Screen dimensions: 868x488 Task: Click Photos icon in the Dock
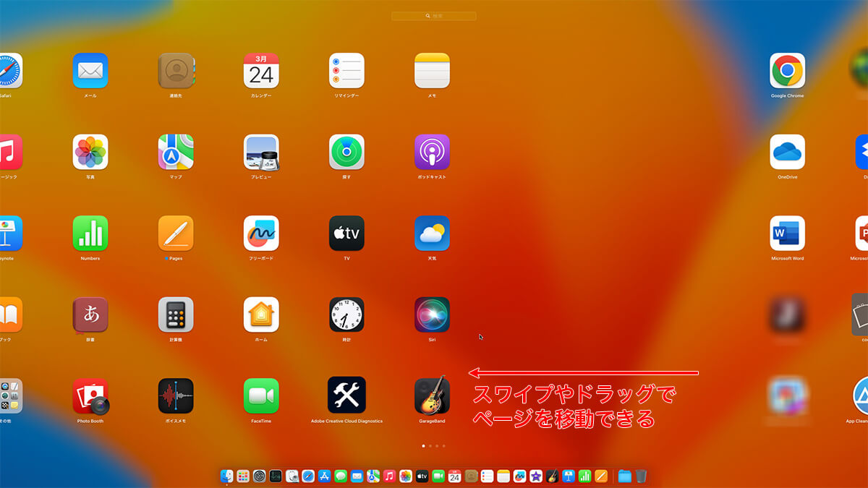[406, 476]
